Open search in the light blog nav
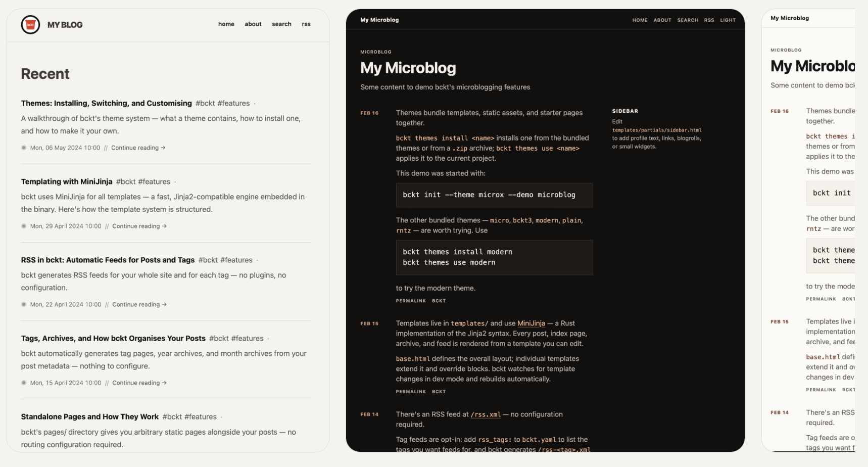The height and width of the screenshot is (467, 868). click(281, 24)
